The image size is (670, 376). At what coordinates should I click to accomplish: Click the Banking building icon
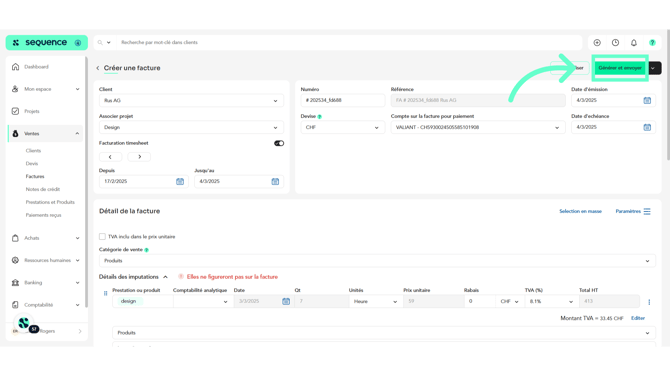15,282
